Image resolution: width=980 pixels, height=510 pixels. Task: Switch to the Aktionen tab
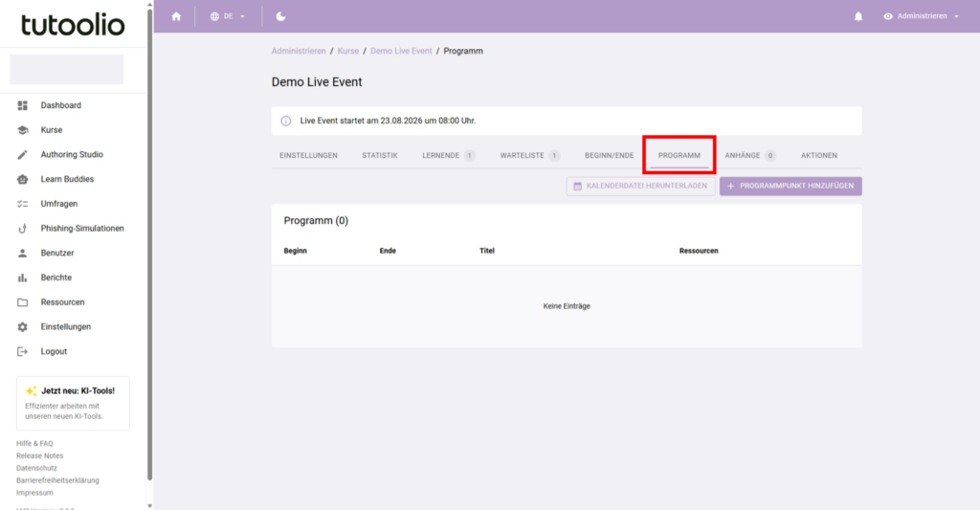click(819, 156)
